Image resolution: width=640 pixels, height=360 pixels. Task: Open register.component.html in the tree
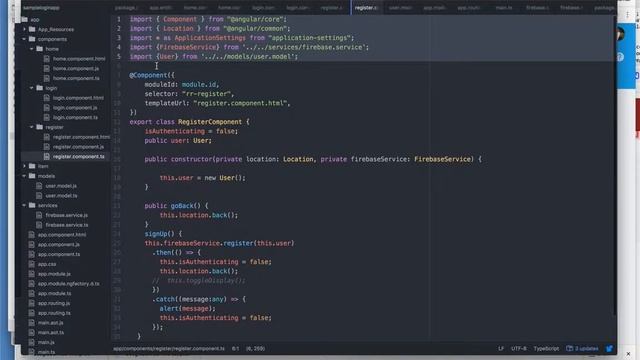[81, 137]
